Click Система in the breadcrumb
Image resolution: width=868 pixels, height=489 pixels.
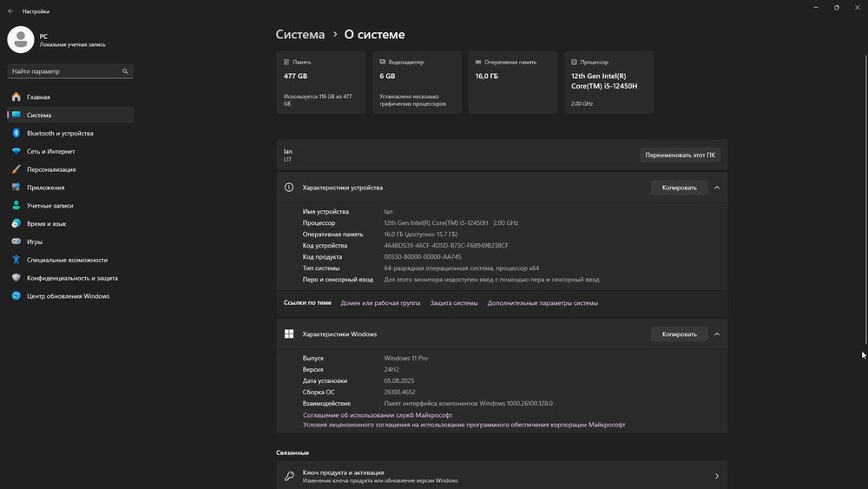(300, 35)
